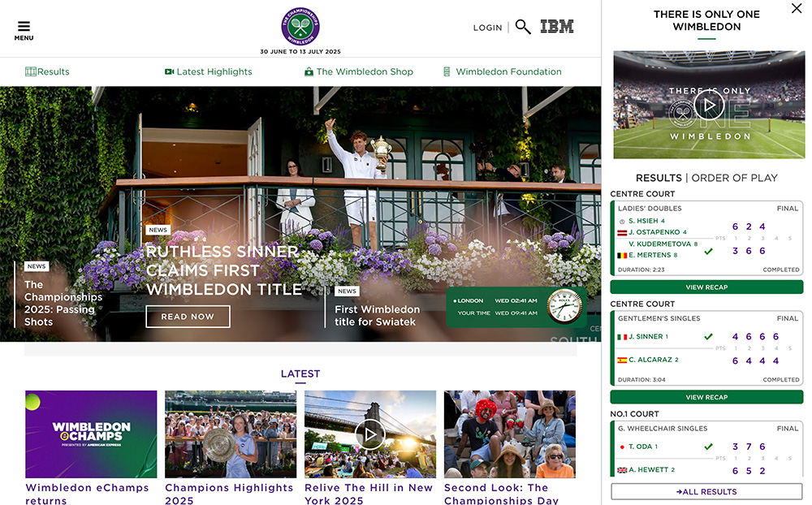Open the Champions Highlights 2025 thumbnail
This screenshot has height=505, width=812.
pyautogui.click(x=231, y=434)
